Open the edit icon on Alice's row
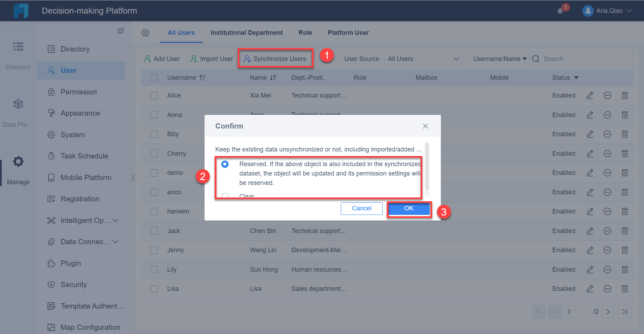 tap(590, 95)
